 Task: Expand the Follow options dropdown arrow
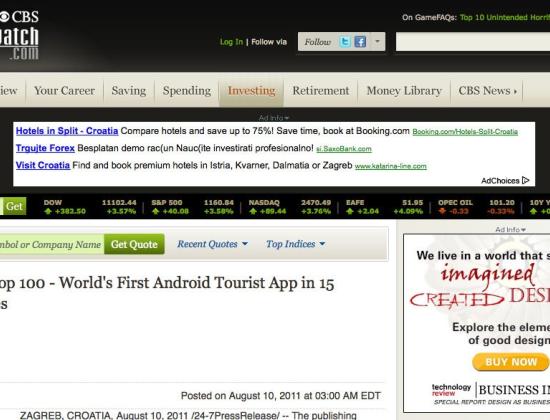377,41
